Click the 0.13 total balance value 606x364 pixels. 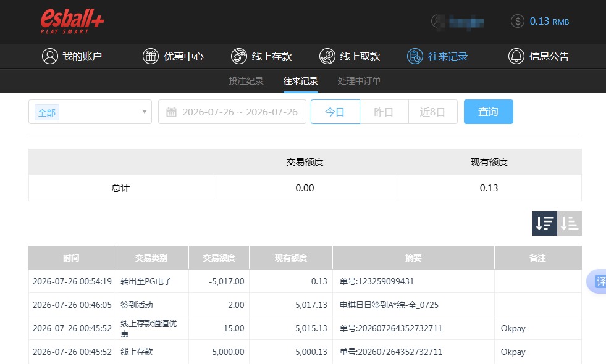pyautogui.click(x=489, y=188)
